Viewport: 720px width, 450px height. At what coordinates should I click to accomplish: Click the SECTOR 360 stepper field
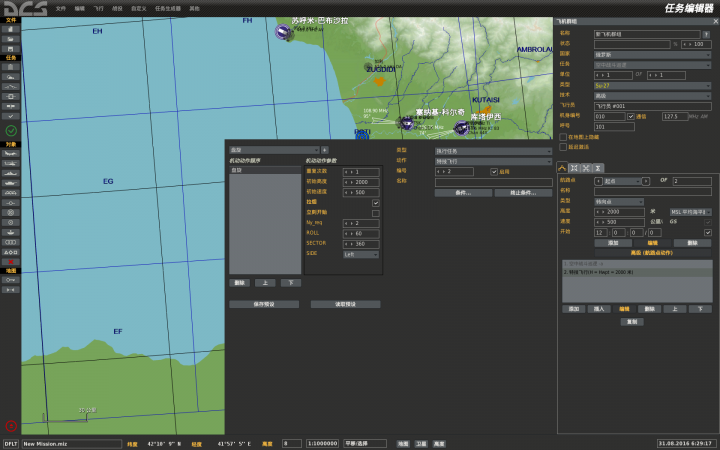pyautogui.click(x=361, y=244)
